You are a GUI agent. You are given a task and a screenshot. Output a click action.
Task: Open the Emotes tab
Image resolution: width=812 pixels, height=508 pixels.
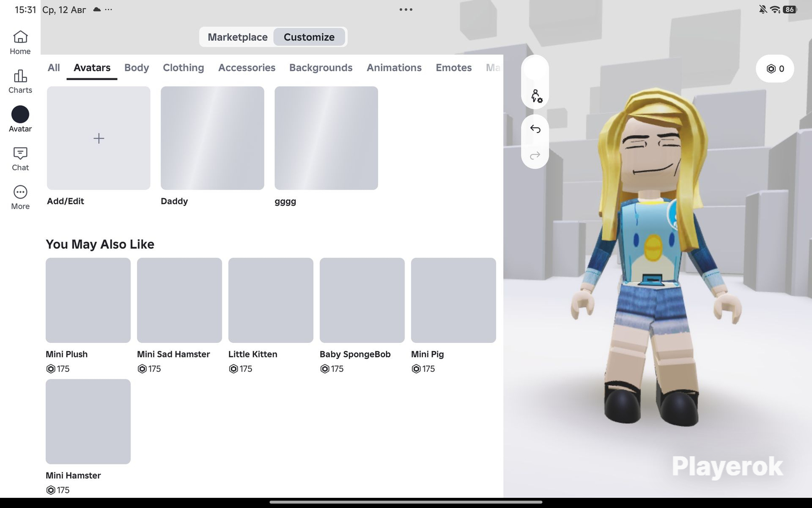[x=454, y=68]
